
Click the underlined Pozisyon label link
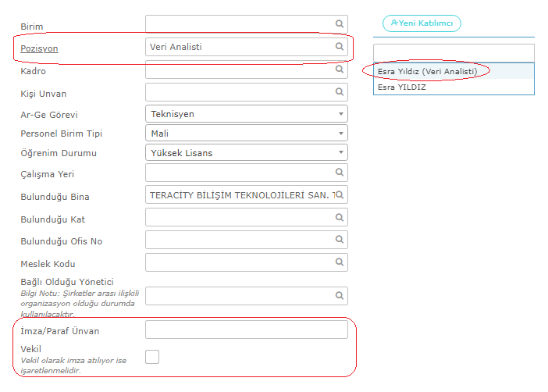pos(39,48)
